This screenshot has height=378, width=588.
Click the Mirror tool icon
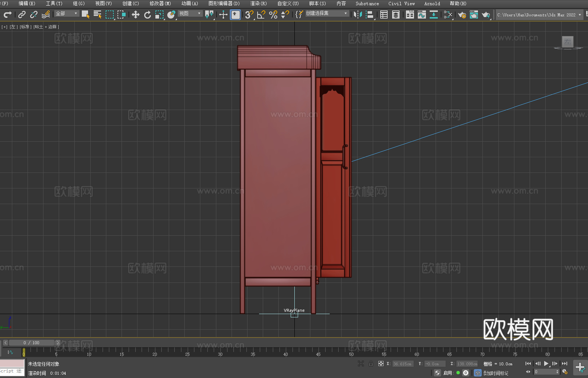point(358,14)
